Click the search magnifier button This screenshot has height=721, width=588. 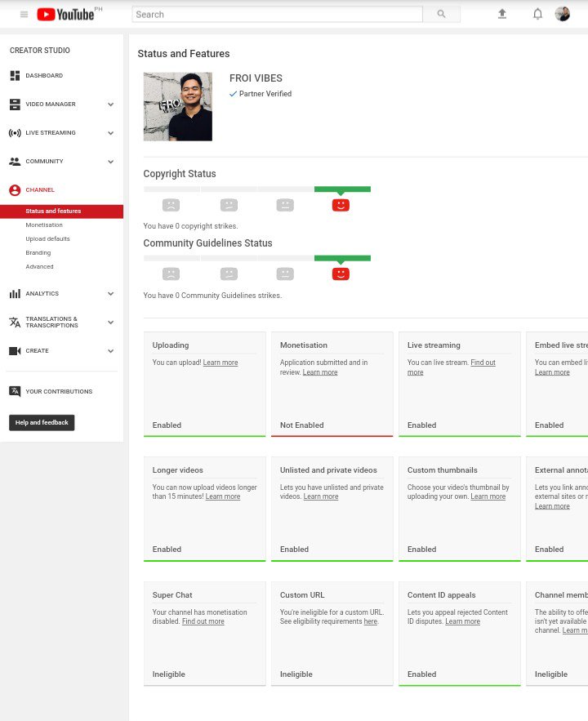point(441,14)
